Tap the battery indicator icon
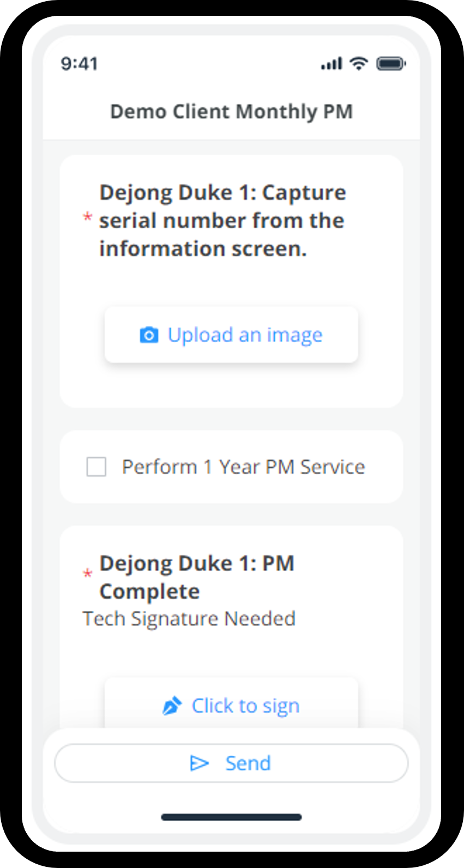This screenshot has height=868, width=464. pos(391,64)
